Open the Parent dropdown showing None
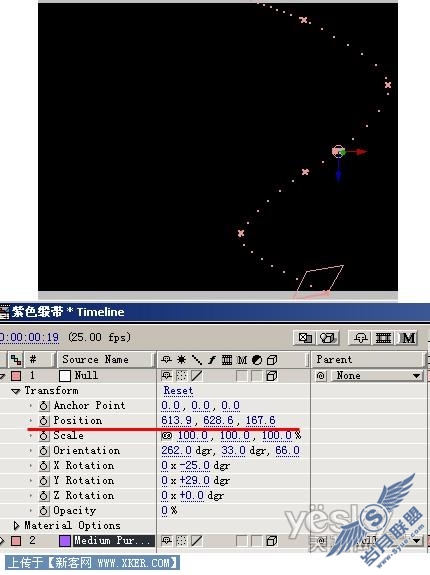Image resolution: width=430 pixels, height=575 pixels. (377, 376)
